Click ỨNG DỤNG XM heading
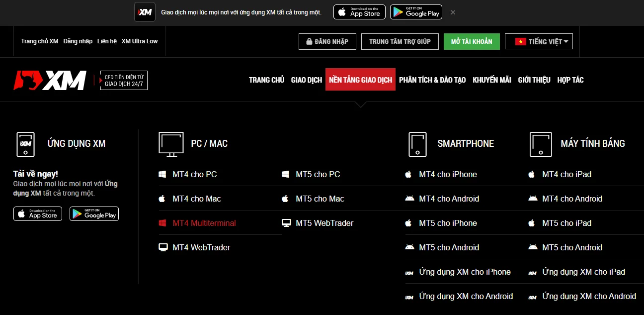This screenshot has height=315, width=644. click(x=77, y=143)
